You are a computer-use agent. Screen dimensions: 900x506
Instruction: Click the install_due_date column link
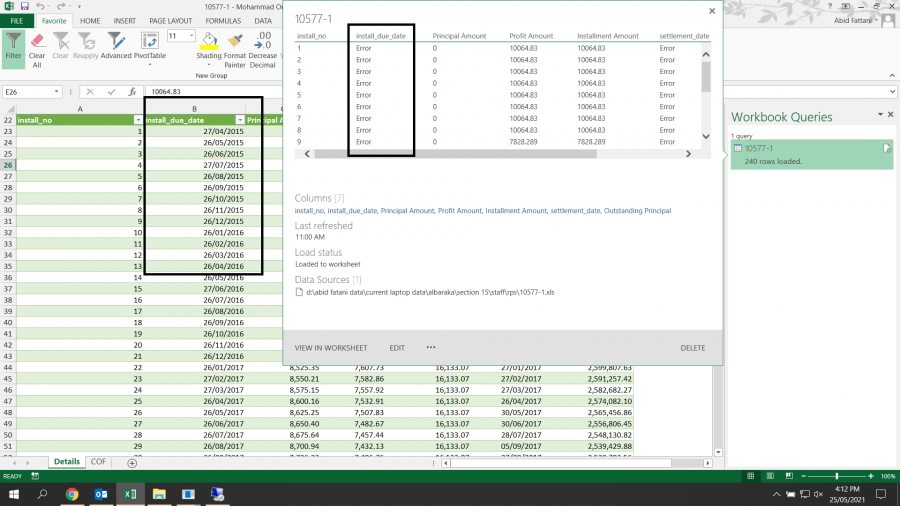tap(352, 211)
